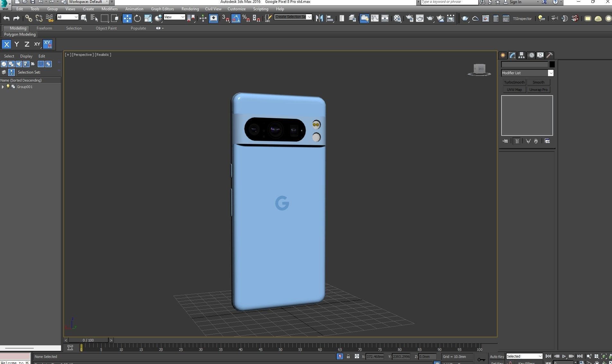Image resolution: width=612 pixels, height=364 pixels.
Task: Open the Workspace Default dropdown
Action: tap(88, 2)
